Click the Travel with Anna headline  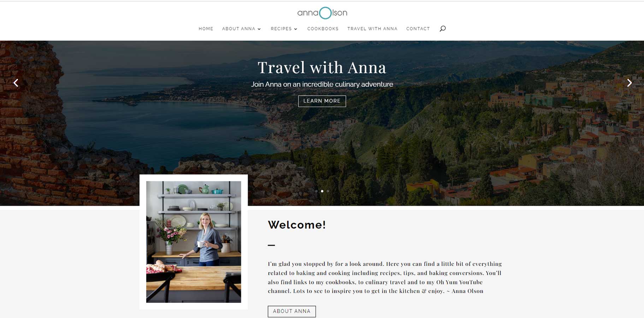322,67
